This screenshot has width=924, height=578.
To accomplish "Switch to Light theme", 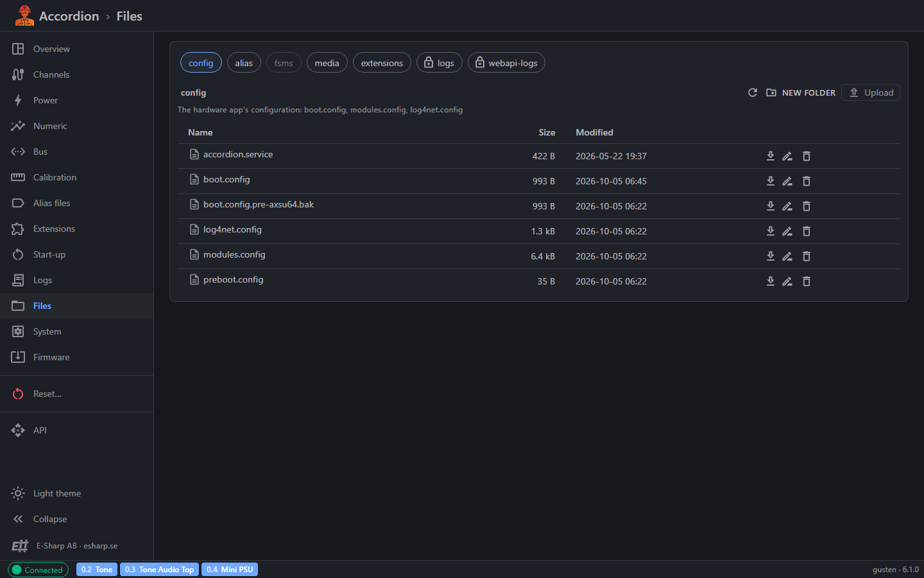I will [x=77, y=493].
